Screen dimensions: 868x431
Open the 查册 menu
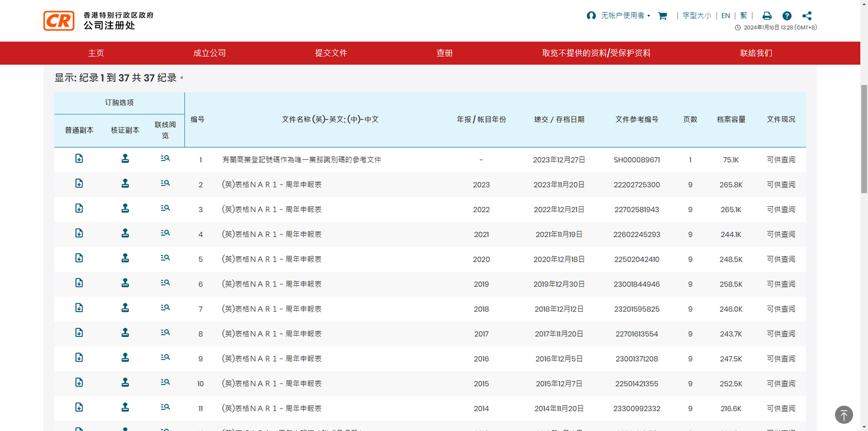pos(444,53)
